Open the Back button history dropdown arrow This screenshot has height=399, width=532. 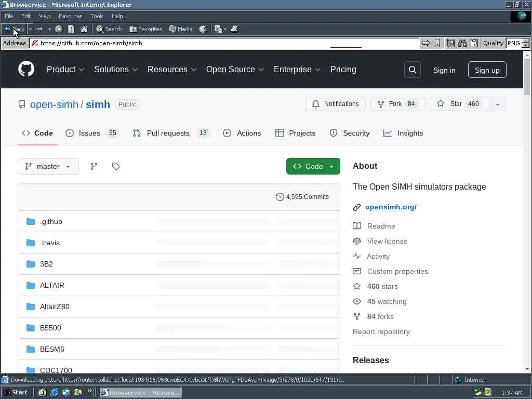click(30, 29)
